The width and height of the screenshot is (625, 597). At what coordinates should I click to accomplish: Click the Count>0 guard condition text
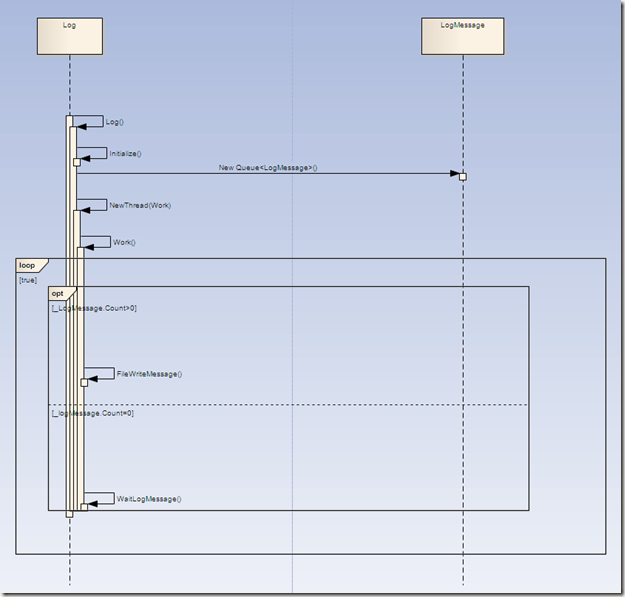point(94,308)
